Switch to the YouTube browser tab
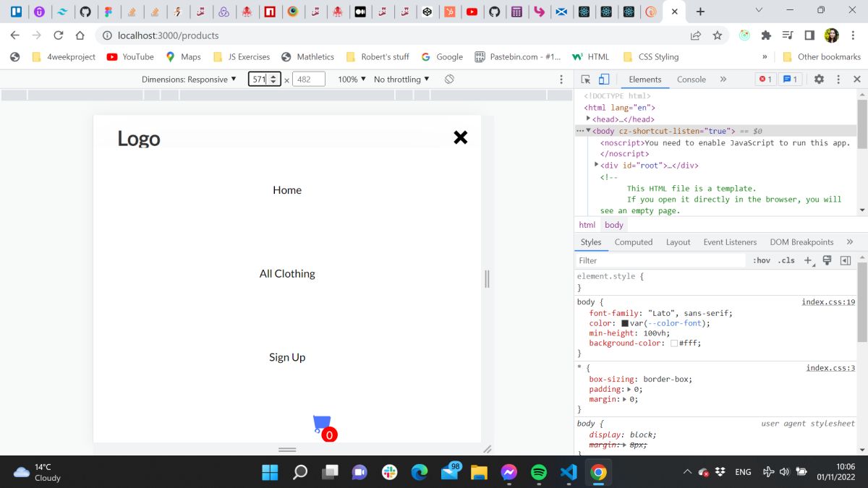This screenshot has width=868, height=488. tap(472, 12)
